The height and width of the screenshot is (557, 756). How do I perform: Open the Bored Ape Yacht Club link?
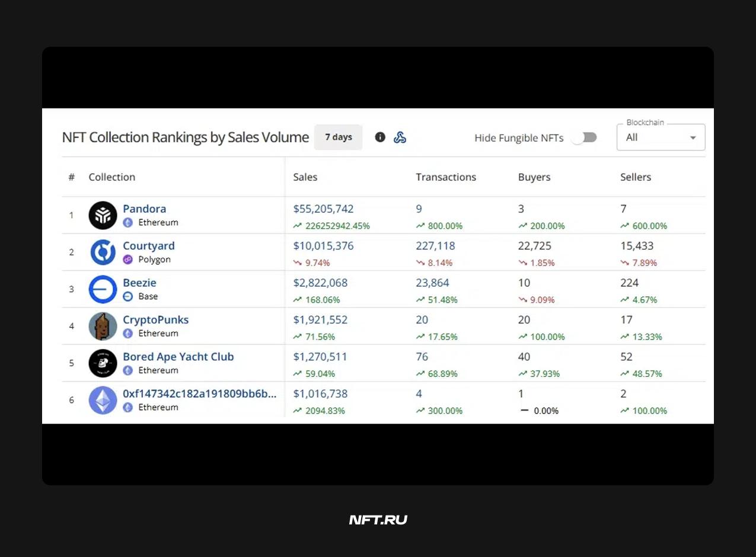pyautogui.click(x=178, y=357)
